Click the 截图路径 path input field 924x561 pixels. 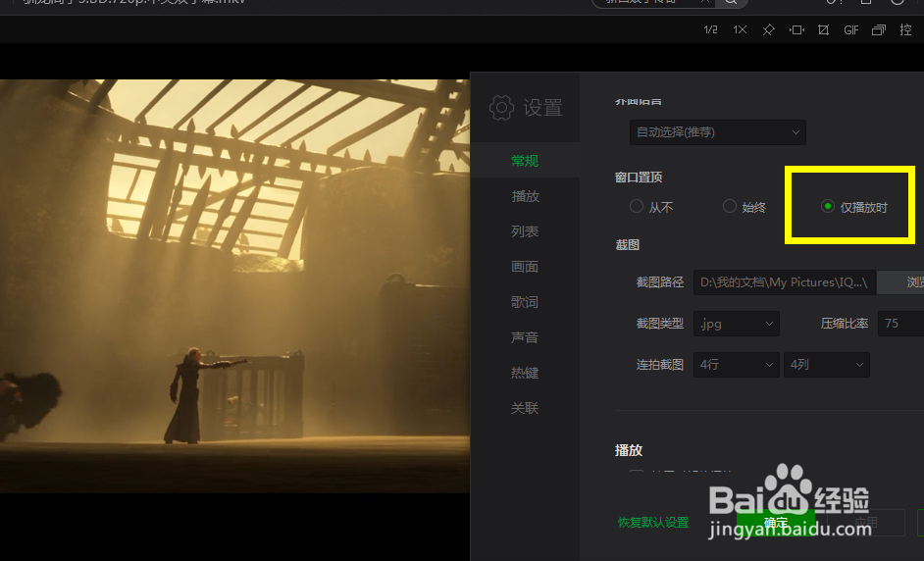(785, 282)
